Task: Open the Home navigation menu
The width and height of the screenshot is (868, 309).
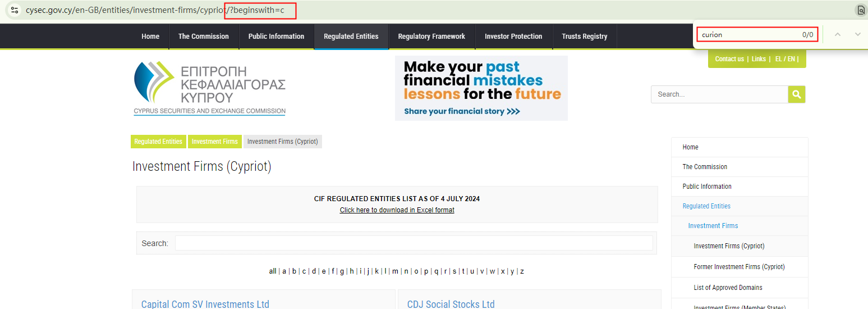Action: pos(150,37)
